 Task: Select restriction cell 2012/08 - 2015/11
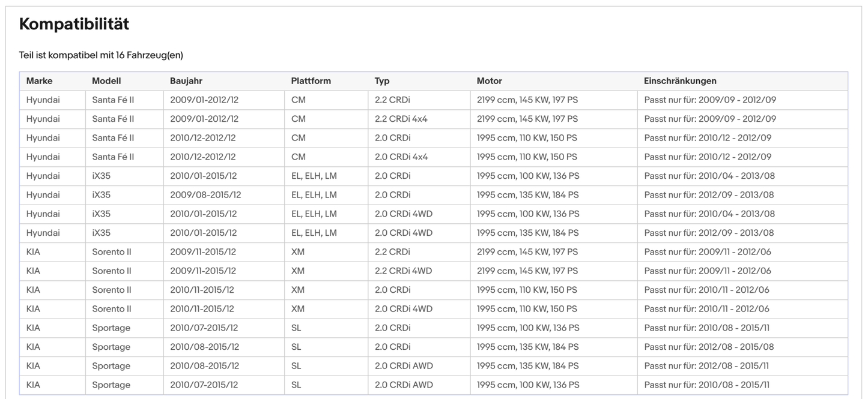point(706,366)
